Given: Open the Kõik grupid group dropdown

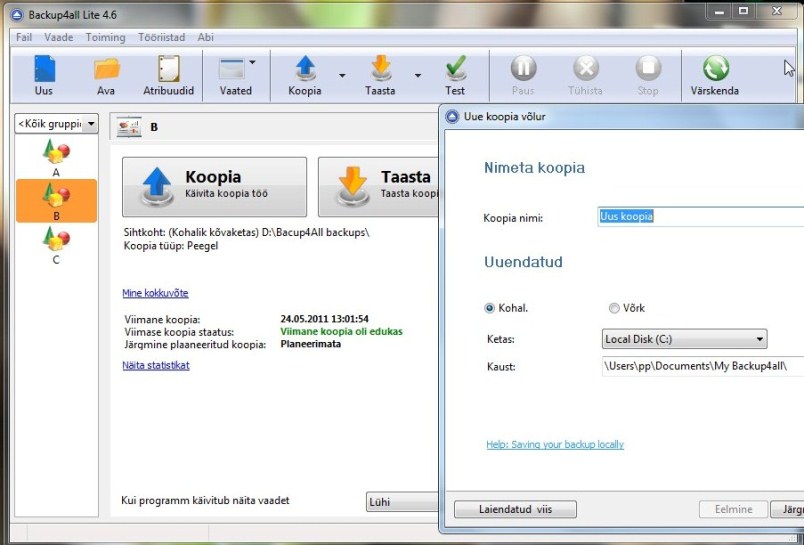Looking at the screenshot, I should pyautogui.click(x=56, y=124).
